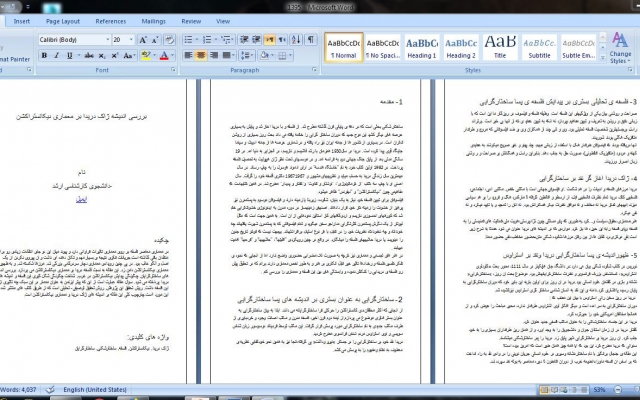Image resolution: width=640 pixels, height=400 pixels.
Task: Switch to Full Screen Reading view
Action: tap(554, 390)
